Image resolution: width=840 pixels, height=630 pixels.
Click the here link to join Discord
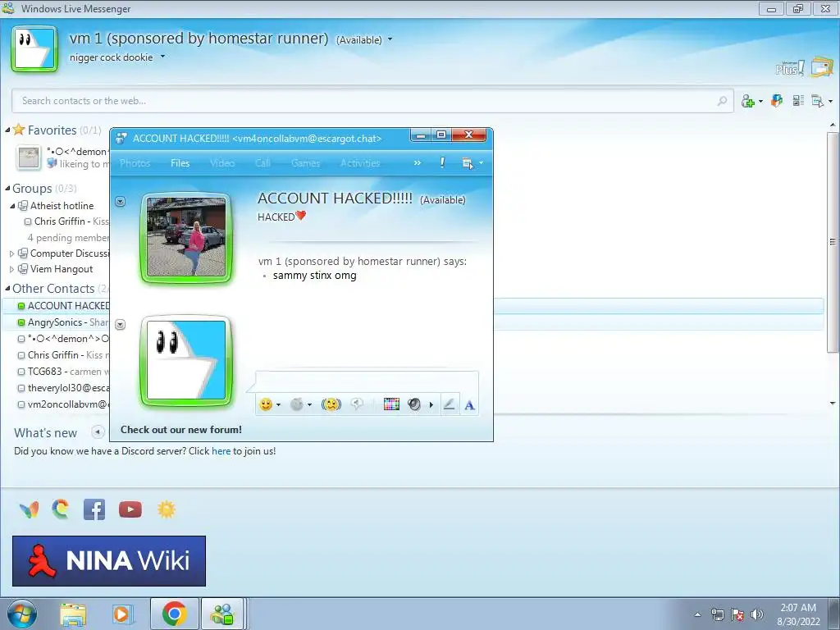[221, 451]
